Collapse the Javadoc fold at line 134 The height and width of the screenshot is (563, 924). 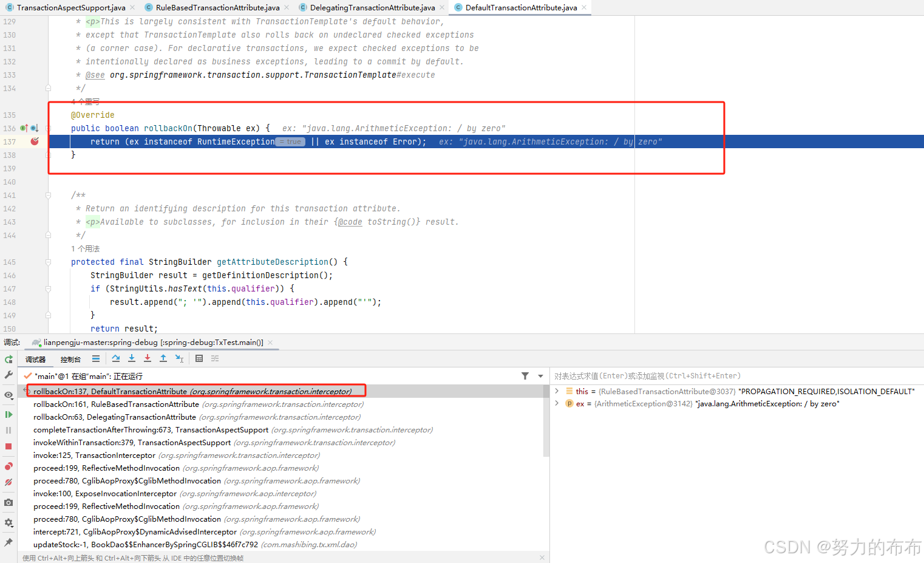click(x=48, y=88)
